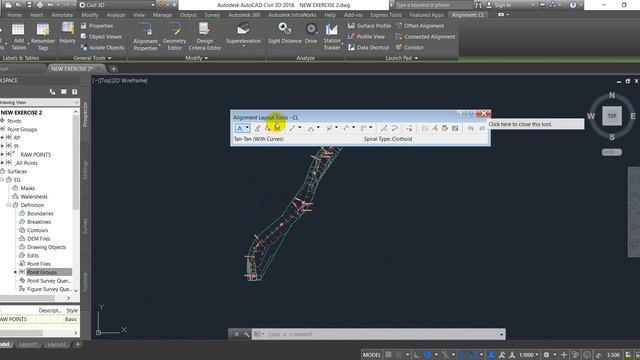This screenshot has height=360, width=640.
Task: Open the Add Tables tool
Action: [18, 36]
